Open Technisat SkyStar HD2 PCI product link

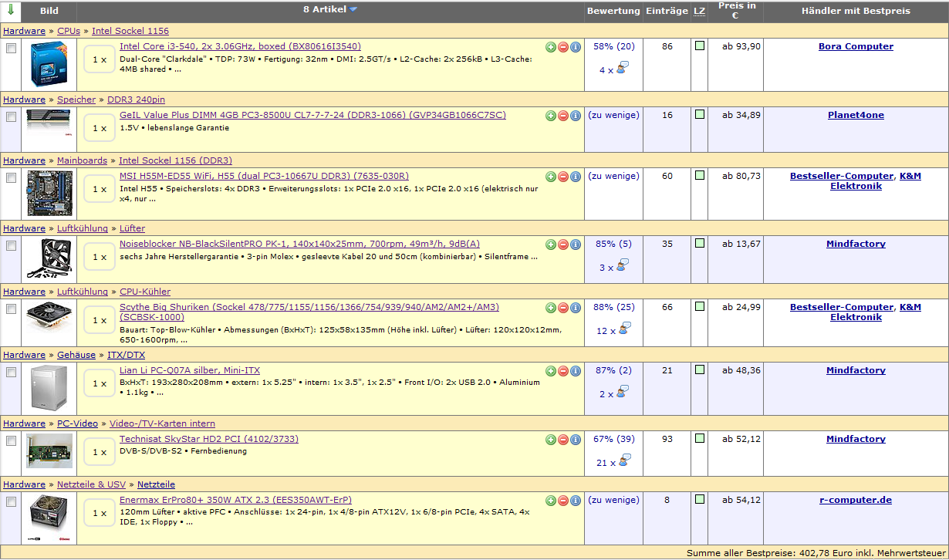[x=209, y=439]
